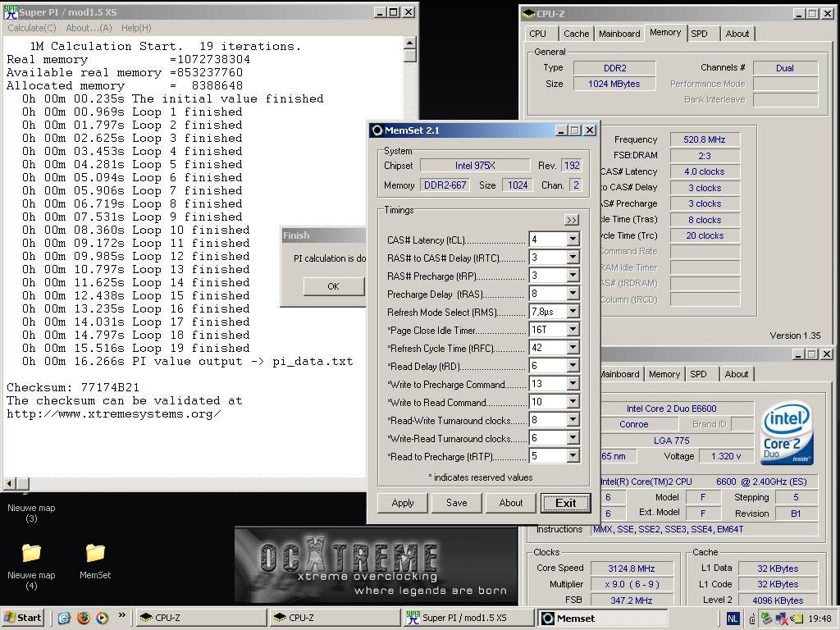Screen dimensions: 840x630
Task: Expand the quick launch overflow chevron
Action: [x=121, y=615]
